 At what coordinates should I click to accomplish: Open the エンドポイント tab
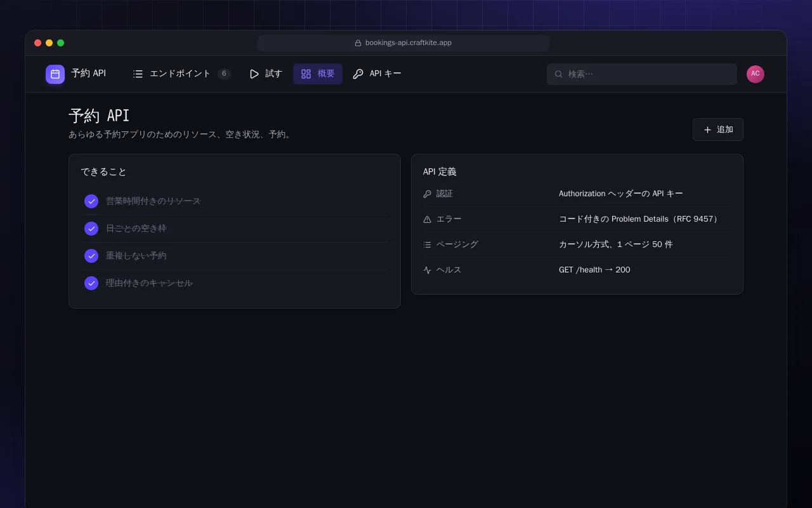point(181,74)
